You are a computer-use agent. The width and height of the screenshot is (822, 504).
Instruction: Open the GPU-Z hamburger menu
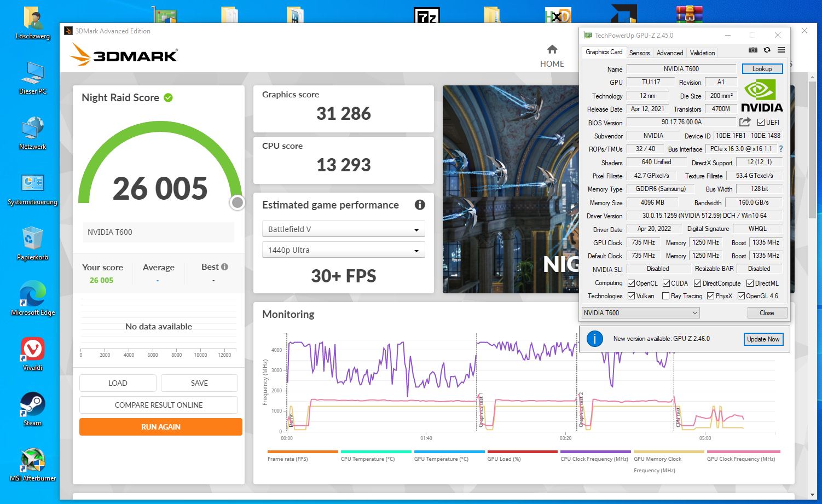coord(781,50)
